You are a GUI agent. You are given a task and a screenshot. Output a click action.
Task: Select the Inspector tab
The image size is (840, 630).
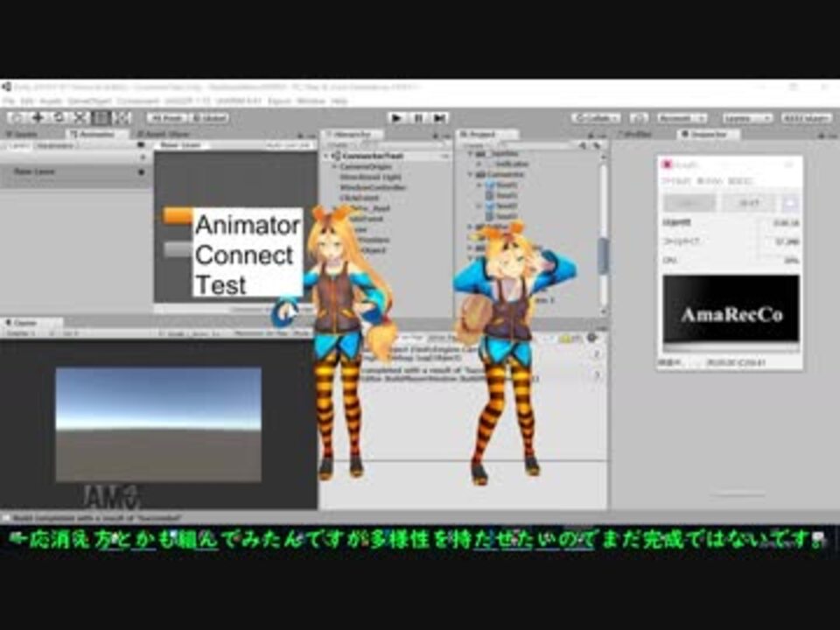(x=708, y=135)
